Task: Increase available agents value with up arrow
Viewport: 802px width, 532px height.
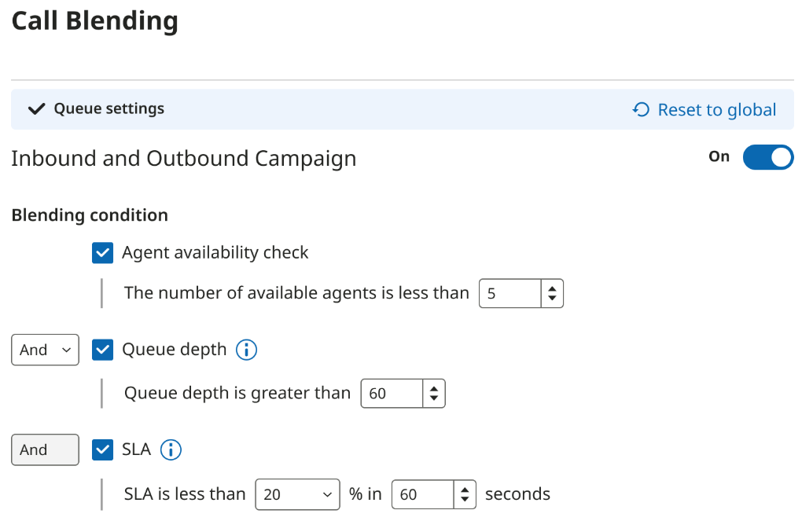Action: (x=552, y=288)
